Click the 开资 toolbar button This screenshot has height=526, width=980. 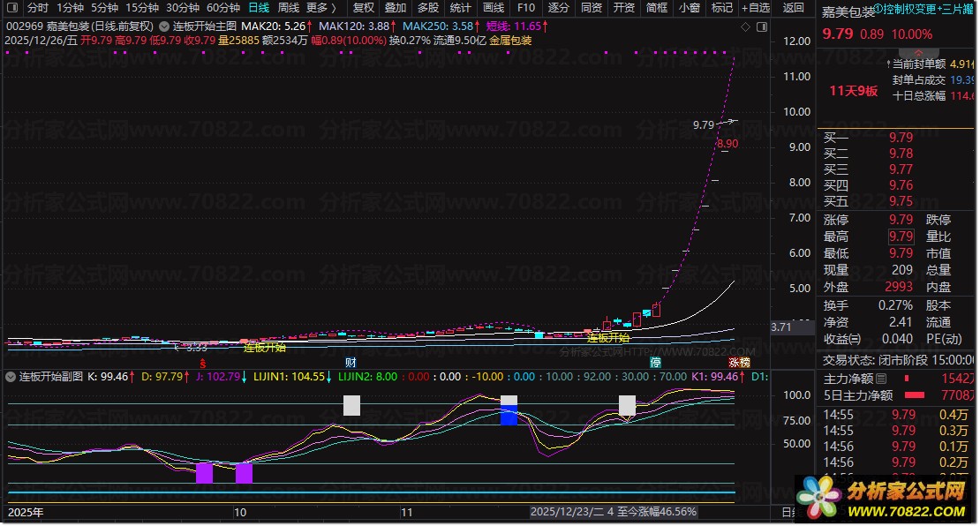pyautogui.click(x=623, y=7)
